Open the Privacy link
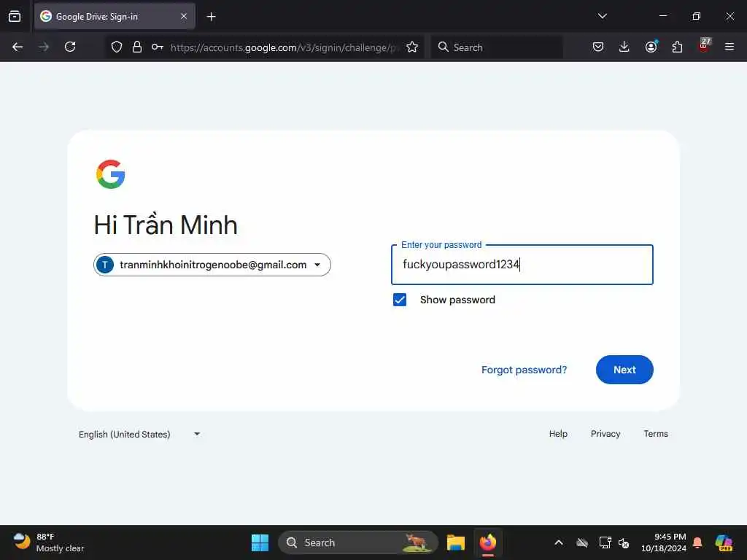Image resolution: width=747 pixels, height=560 pixels. [605, 434]
